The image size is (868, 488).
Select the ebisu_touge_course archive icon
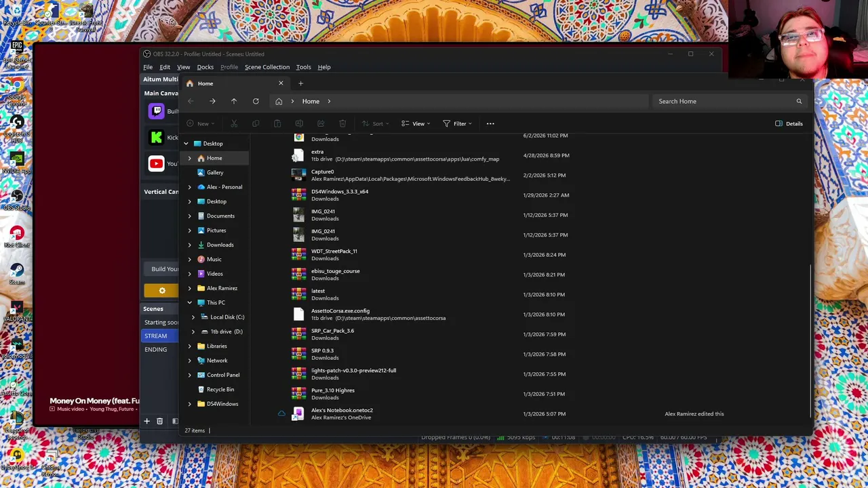[x=298, y=274]
